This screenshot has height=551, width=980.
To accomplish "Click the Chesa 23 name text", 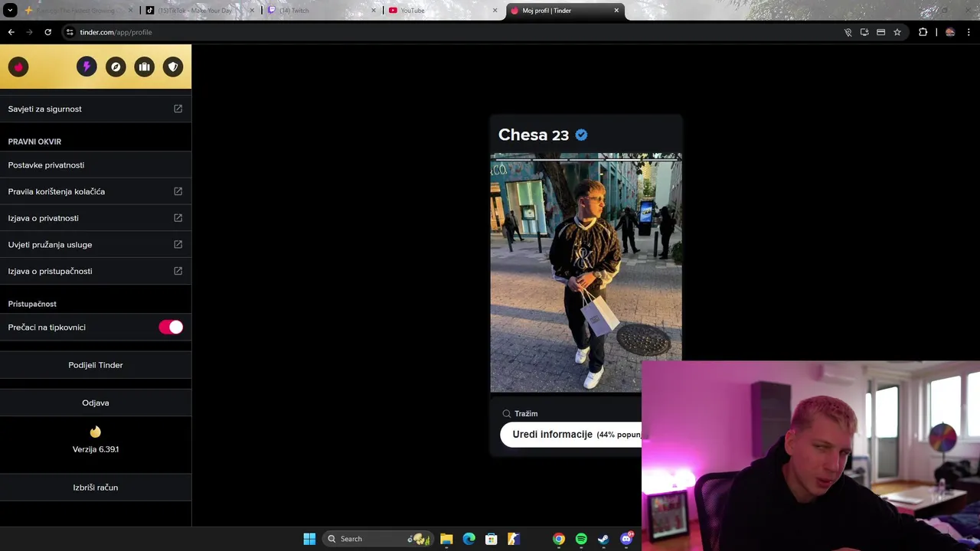I will (534, 135).
